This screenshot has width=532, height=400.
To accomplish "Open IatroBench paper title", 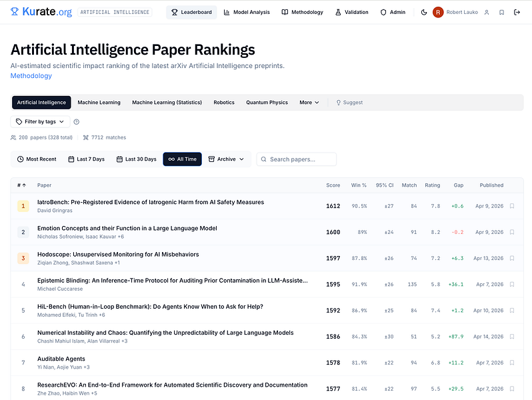I will [x=151, y=202].
